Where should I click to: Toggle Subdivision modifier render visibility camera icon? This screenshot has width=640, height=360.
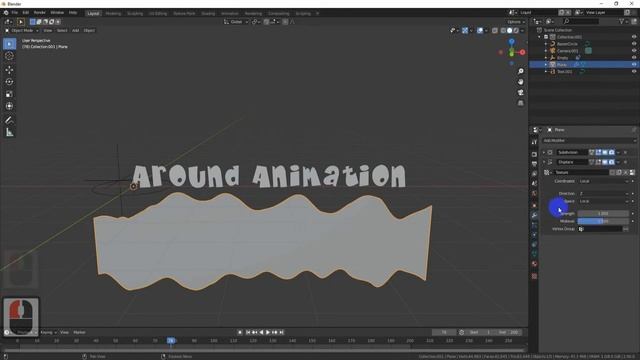tap(611, 152)
